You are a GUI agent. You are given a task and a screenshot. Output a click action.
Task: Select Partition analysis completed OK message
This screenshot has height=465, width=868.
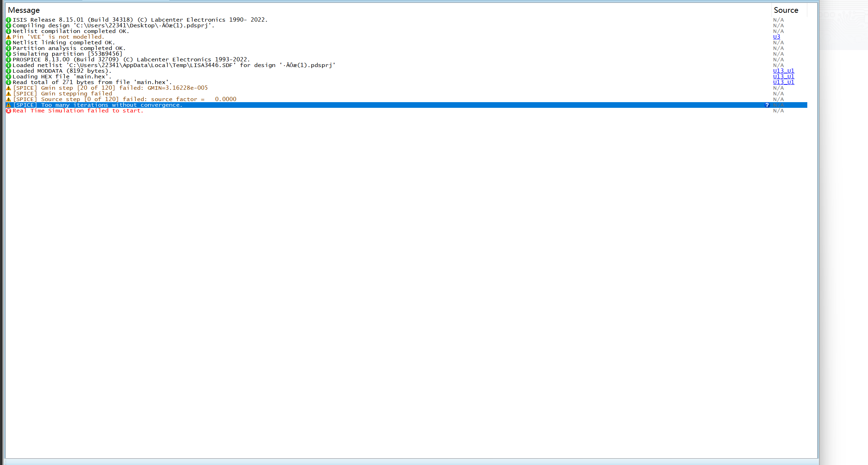[69, 48]
